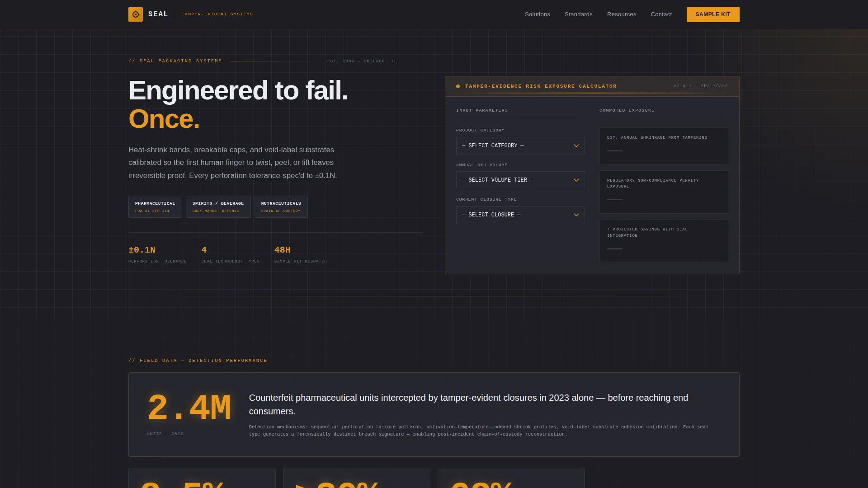
Task: Click the Regulatory Non-Compliance Penalty Exposure card
Action: [664, 192]
